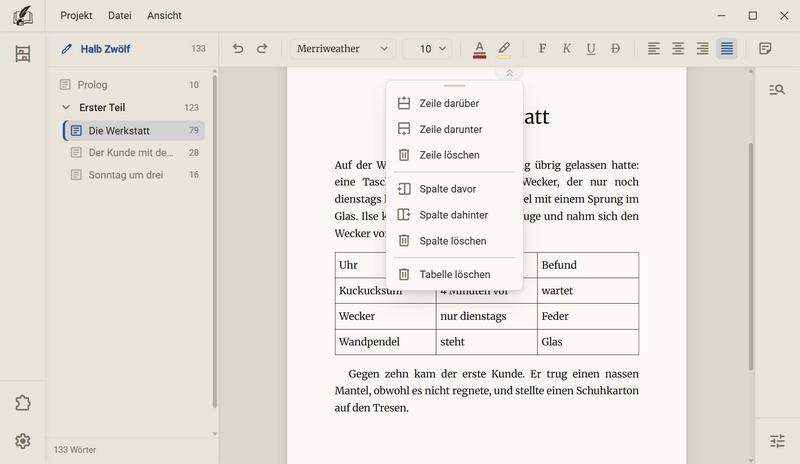
Task: Click the paragraph starting Gegen zehn kam
Action: click(487, 390)
